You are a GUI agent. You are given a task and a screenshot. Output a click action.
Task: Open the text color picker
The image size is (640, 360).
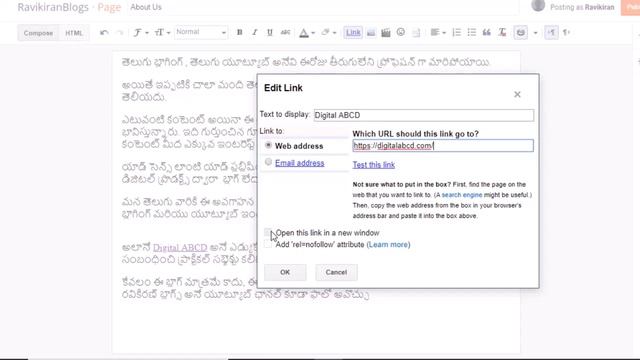click(x=307, y=33)
